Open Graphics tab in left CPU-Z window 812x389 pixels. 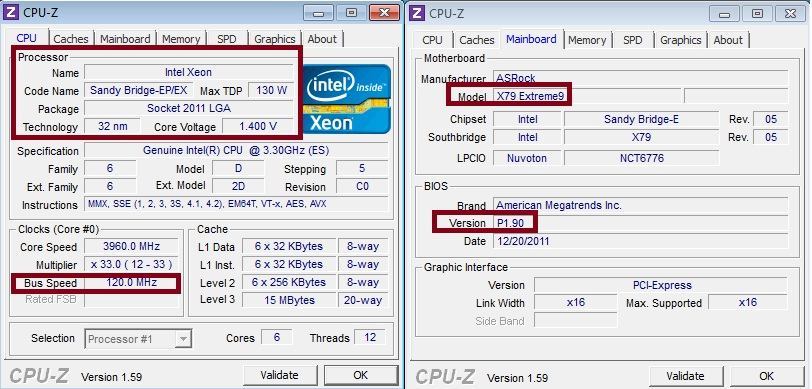[274, 39]
